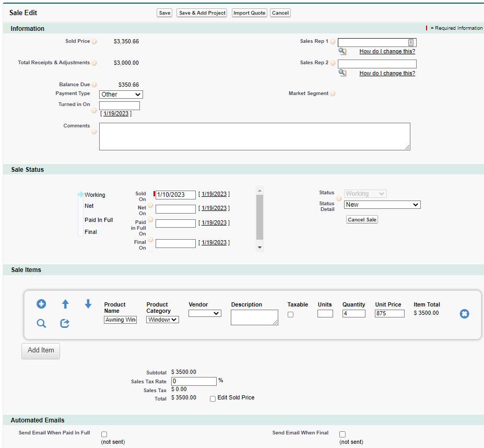The height and width of the screenshot is (448, 484).
Task: Open 'How do I change this?' under Sales Rep 2
Action: coord(387,73)
